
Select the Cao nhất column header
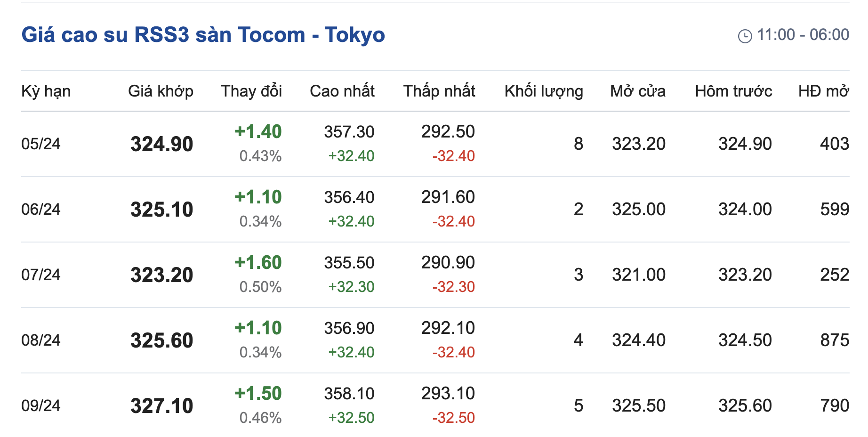(x=342, y=91)
